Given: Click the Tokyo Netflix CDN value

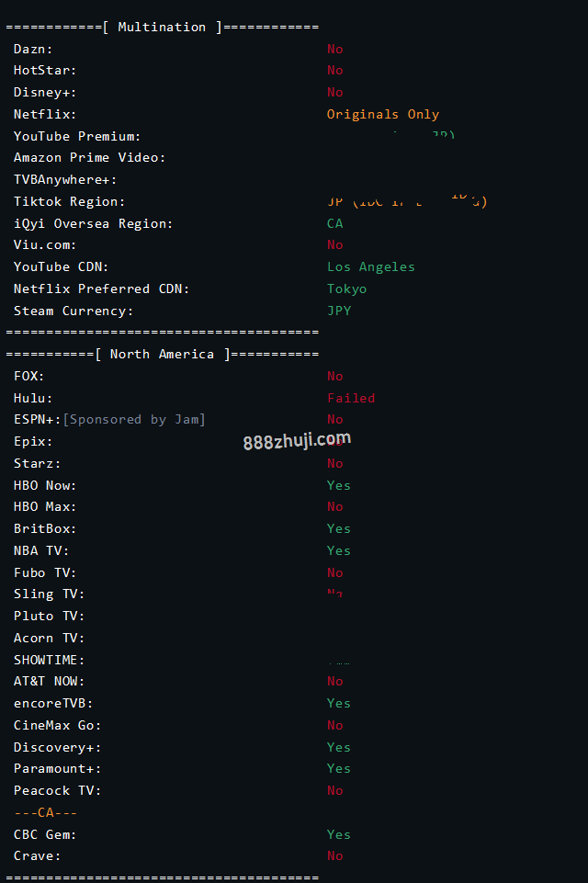Looking at the screenshot, I should coord(347,289).
